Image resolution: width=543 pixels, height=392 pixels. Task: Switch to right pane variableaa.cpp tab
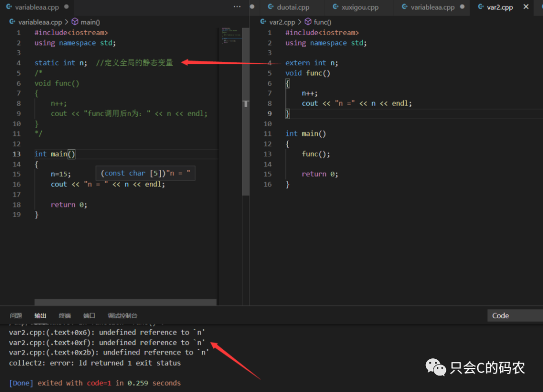coord(432,7)
